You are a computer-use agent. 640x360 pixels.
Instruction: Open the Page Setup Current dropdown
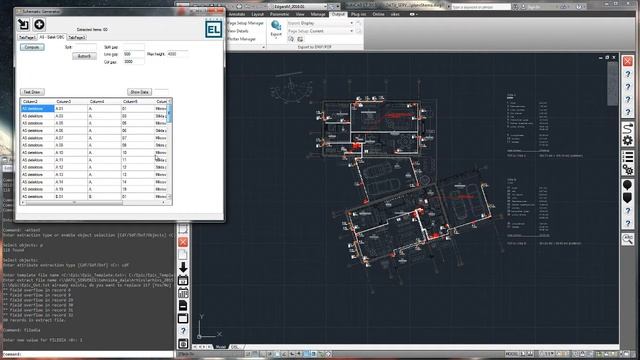pyautogui.click(x=351, y=31)
